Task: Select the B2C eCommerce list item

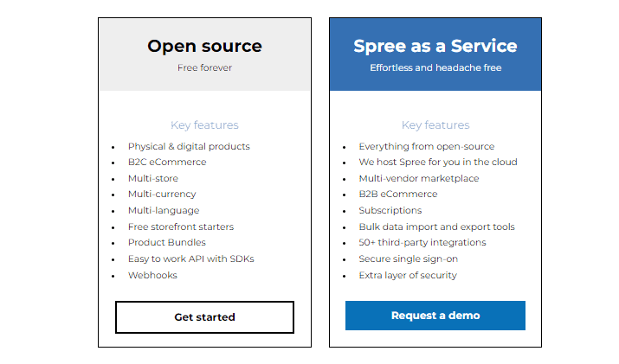Action: pos(167,162)
